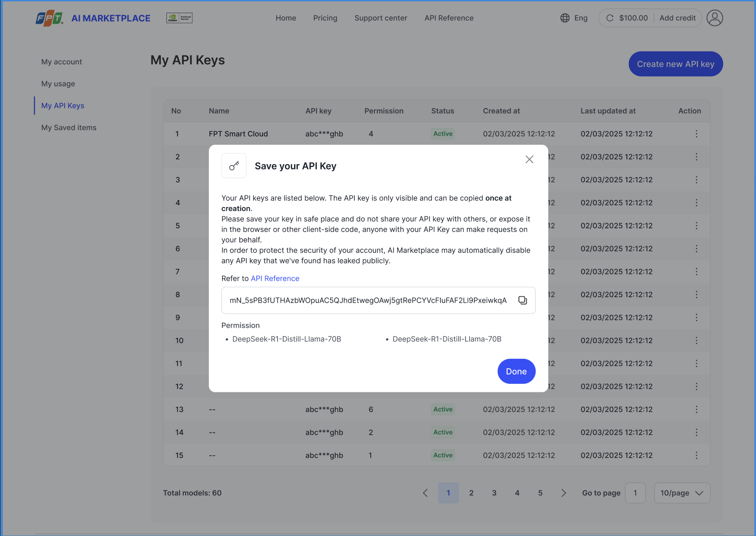756x536 pixels.
Task: Open action menu for row 2
Action: tap(696, 157)
